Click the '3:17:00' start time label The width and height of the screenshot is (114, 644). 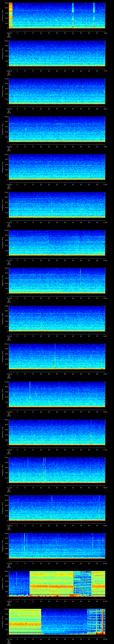(x=9, y=487)
